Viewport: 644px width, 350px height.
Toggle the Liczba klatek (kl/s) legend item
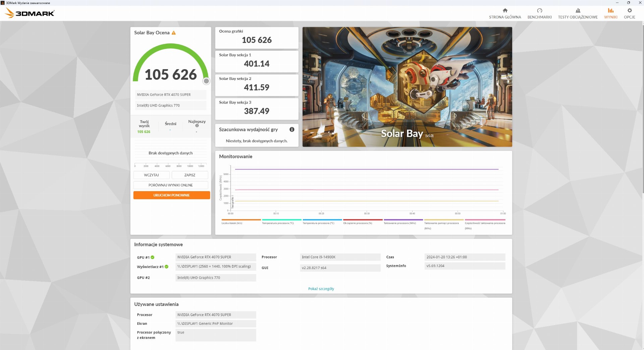(x=241, y=222)
